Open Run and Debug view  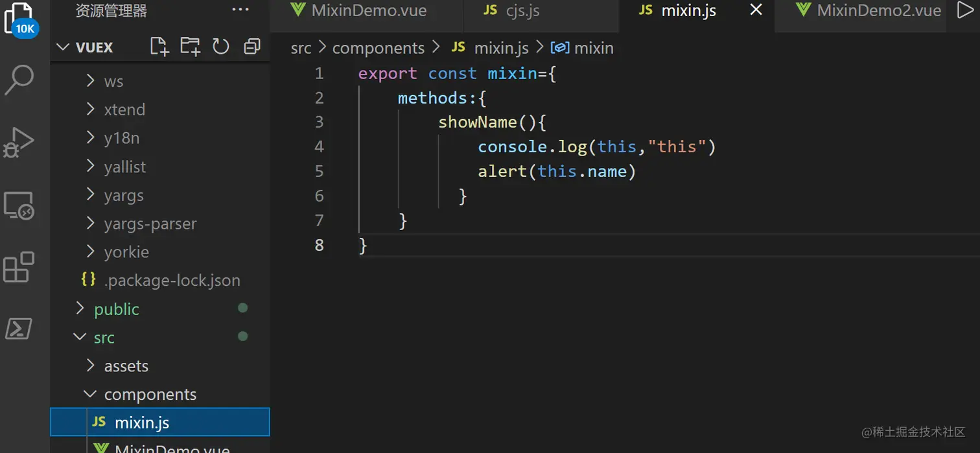(19, 142)
